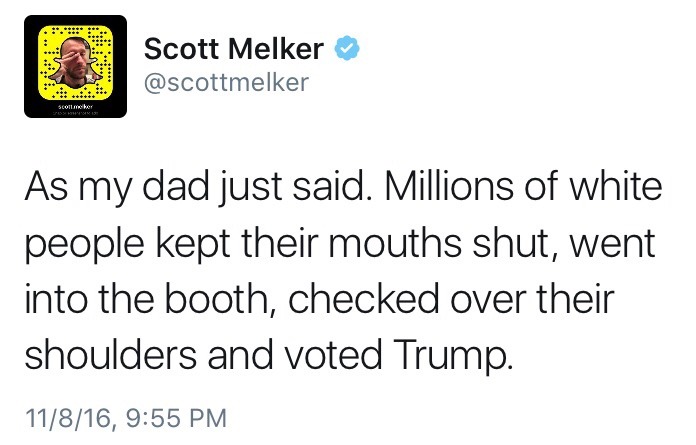Image resolution: width=696 pixels, height=445 pixels.
Task: Click the word 'went' ending the second line
Action: tap(613, 244)
